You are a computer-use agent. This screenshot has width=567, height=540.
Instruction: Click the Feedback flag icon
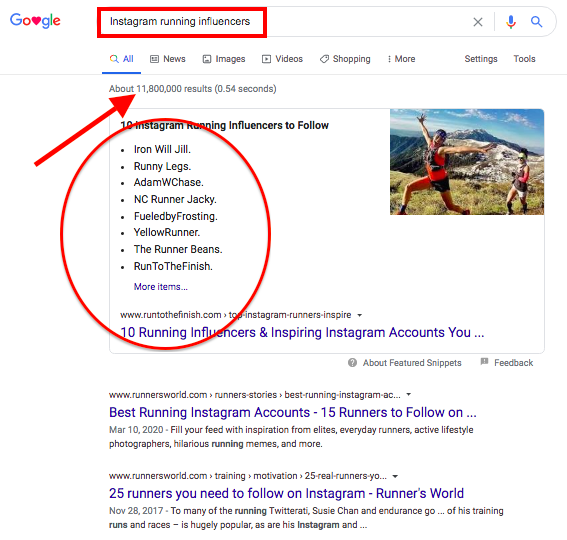click(484, 362)
